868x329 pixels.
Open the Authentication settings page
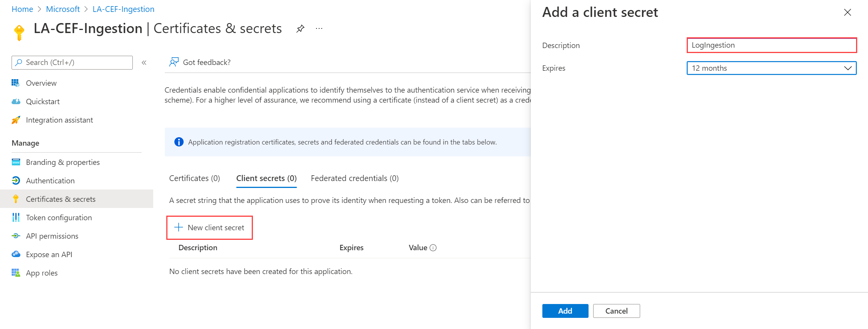(50, 181)
